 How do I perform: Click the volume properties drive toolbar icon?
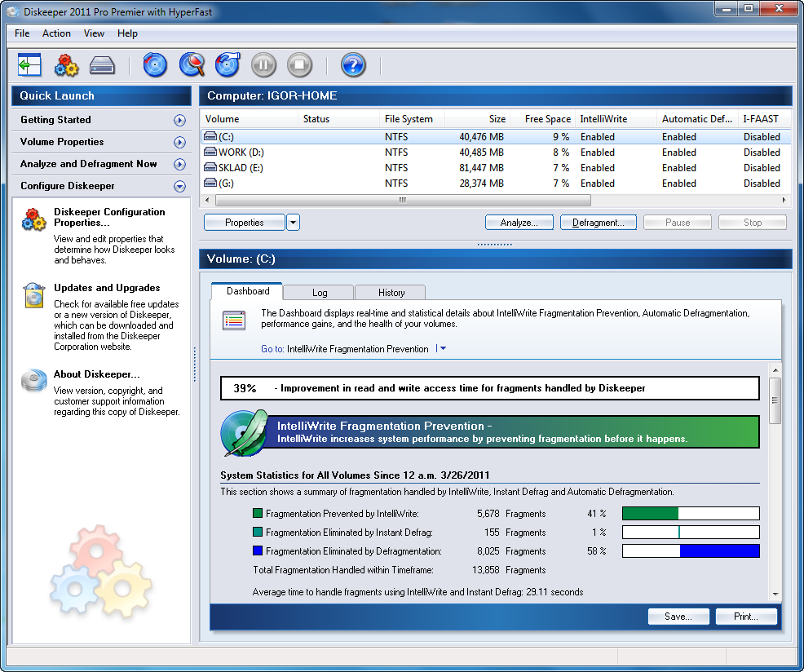point(102,66)
